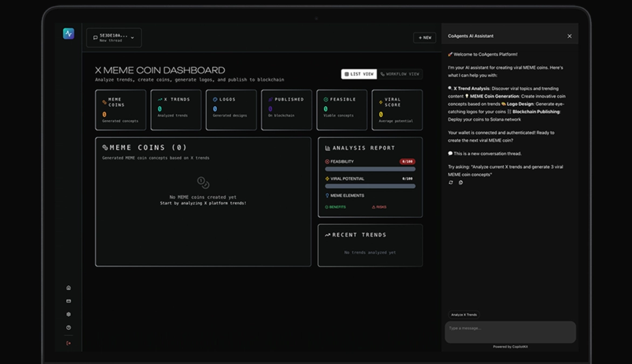This screenshot has height=364, width=632.
Task: Click the red logout icon
Action: [68, 343]
